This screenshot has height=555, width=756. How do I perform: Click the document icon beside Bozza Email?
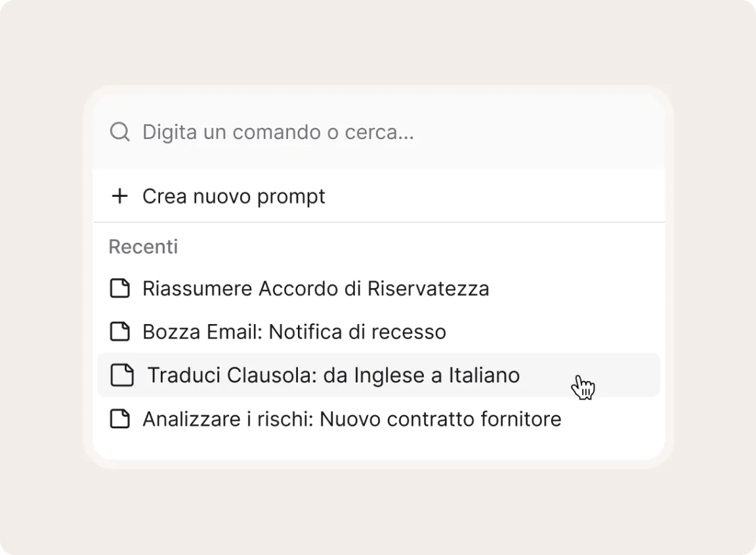click(119, 331)
